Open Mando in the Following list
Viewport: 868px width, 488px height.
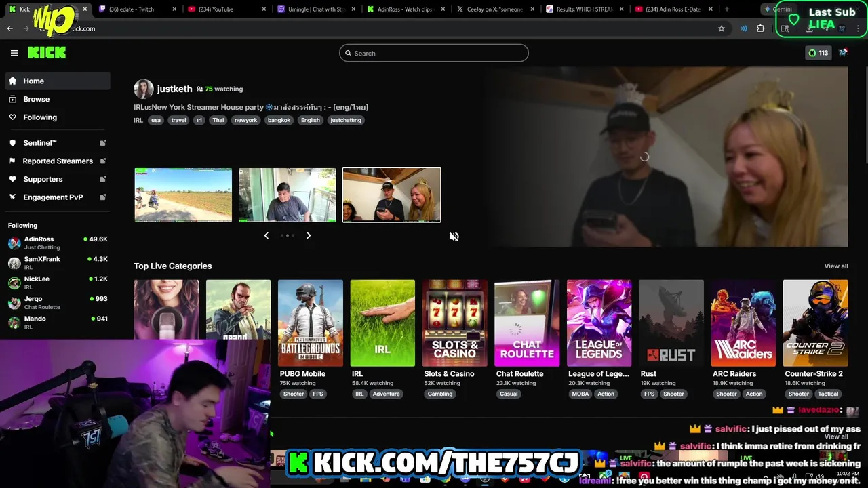(x=58, y=322)
